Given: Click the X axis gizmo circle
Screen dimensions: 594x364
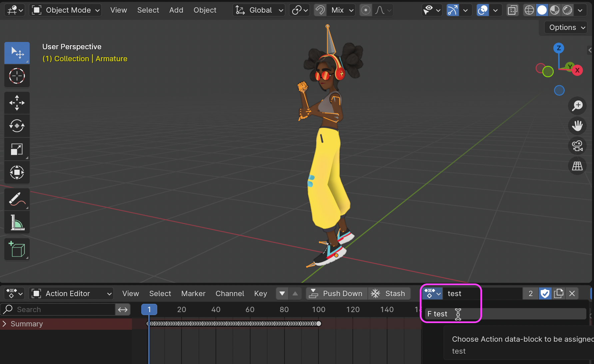Looking at the screenshot, I should pyautogui.click(x=577, y=70).
